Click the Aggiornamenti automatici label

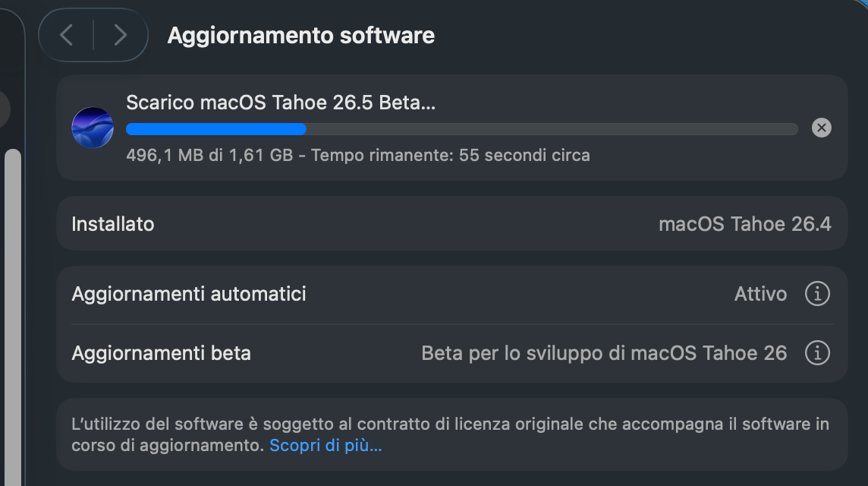189,293
